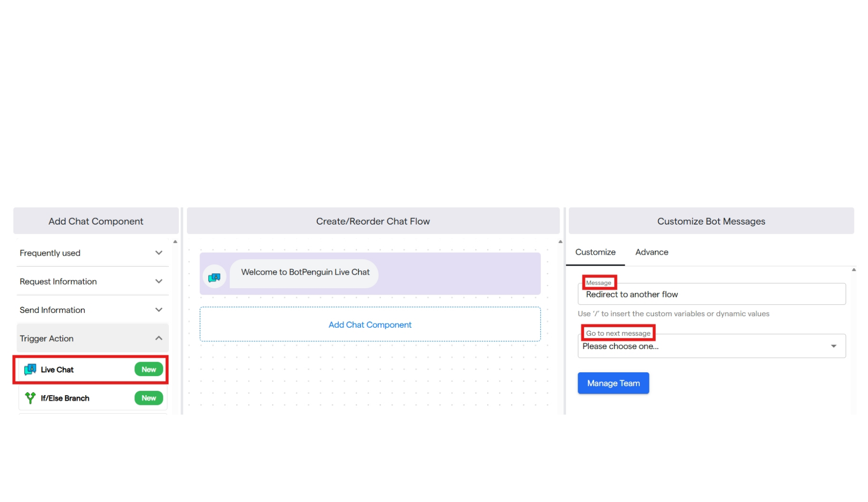Click the Add Chat Component dashed box

click(x=370, y=324)
